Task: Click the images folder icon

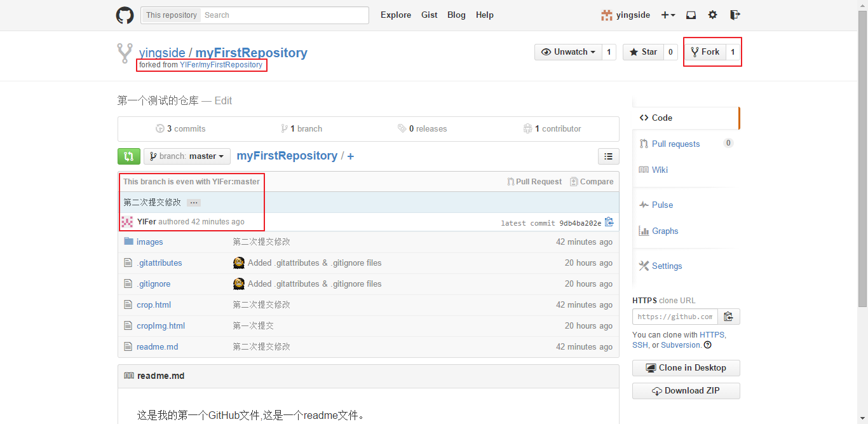Action: click(128, 242)
